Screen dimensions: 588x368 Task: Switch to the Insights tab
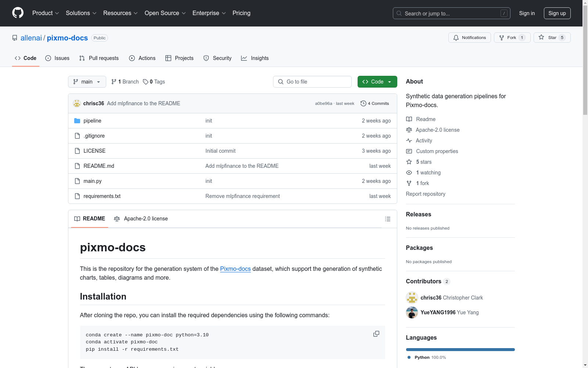coord(255,58)
